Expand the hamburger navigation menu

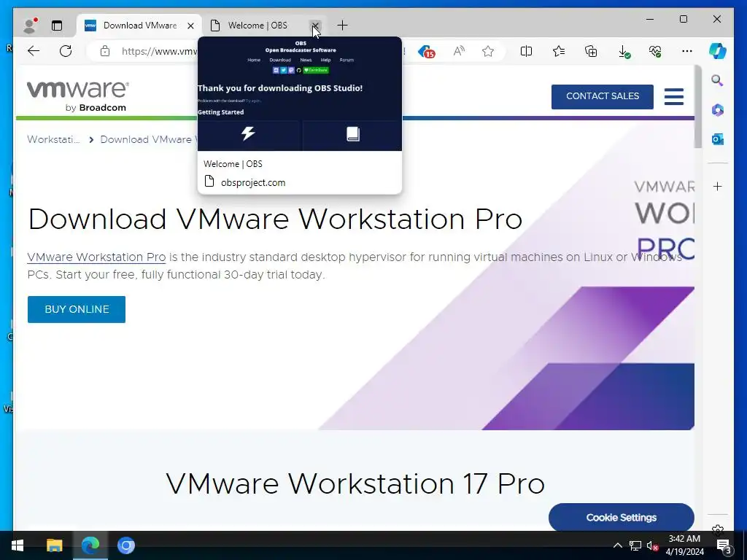coord(673,97)
